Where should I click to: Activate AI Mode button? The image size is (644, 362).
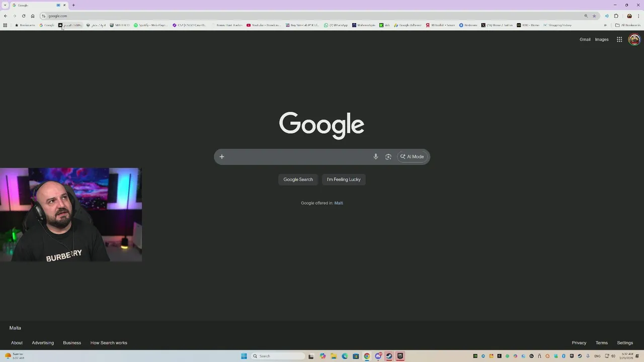[412, 157]
